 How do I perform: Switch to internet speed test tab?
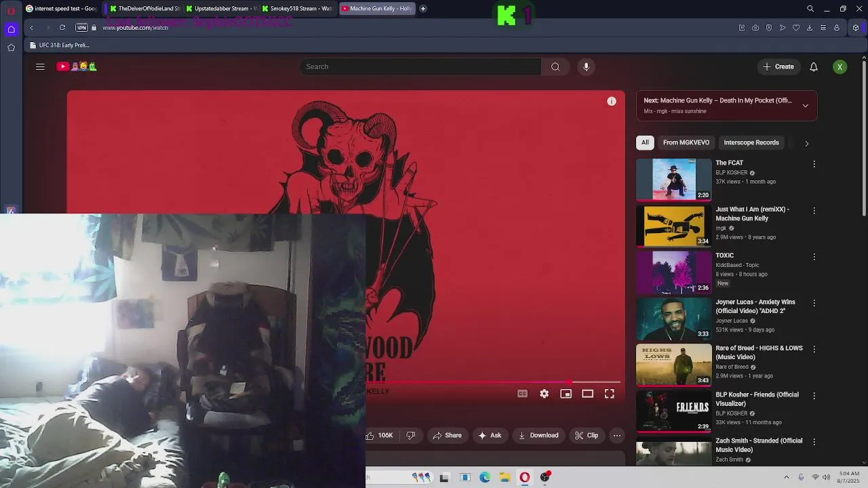[x=61, y=9]
